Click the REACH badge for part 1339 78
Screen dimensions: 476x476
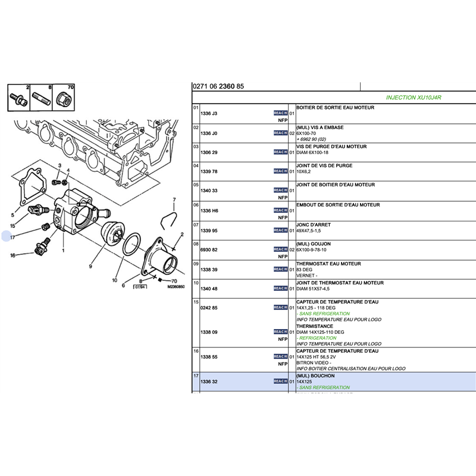pos(280,171)
